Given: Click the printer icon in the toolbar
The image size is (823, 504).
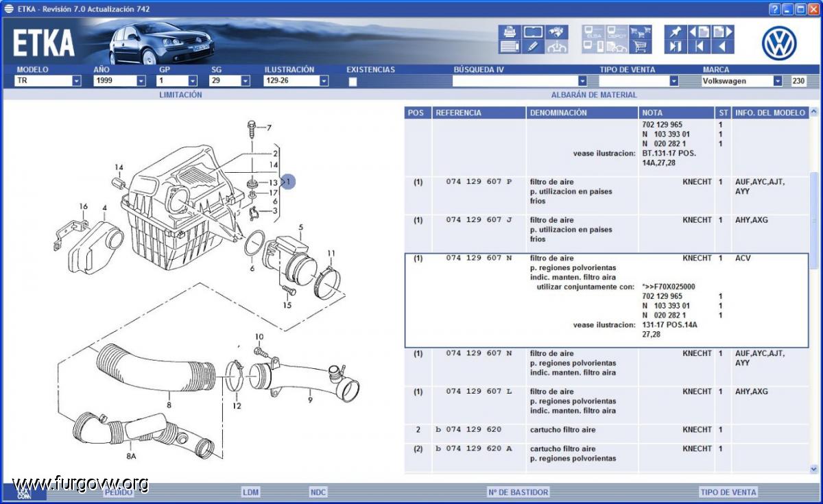Looking at the screenshot, I should pyautogui.click(x=510, y=32).
